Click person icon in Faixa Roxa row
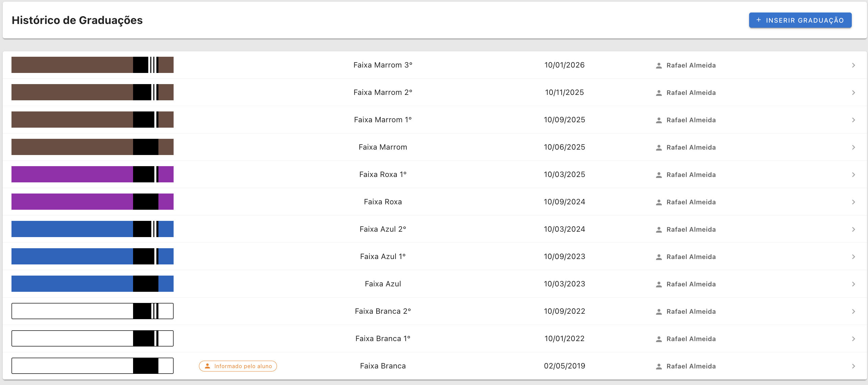This screenshot has width=868, height=385. coord(659,202)
